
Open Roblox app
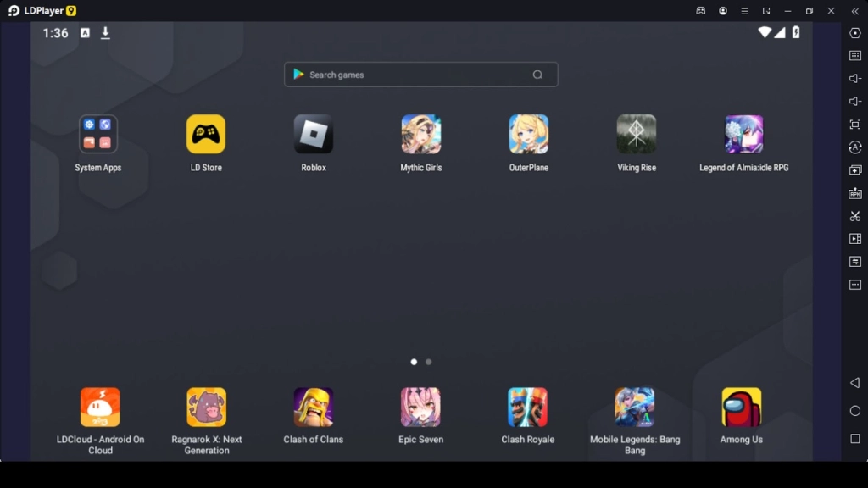point(314,134)
